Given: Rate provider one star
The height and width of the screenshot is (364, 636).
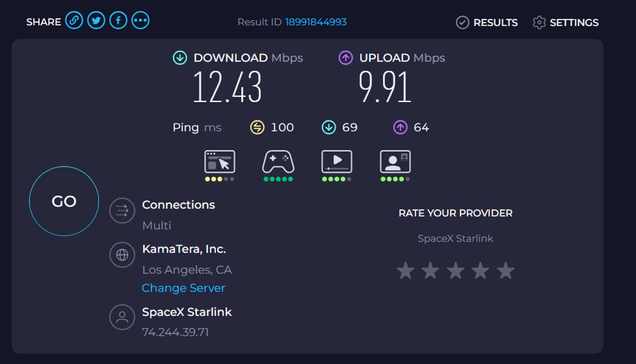Looking at the screenshot, I should [405, 271].
